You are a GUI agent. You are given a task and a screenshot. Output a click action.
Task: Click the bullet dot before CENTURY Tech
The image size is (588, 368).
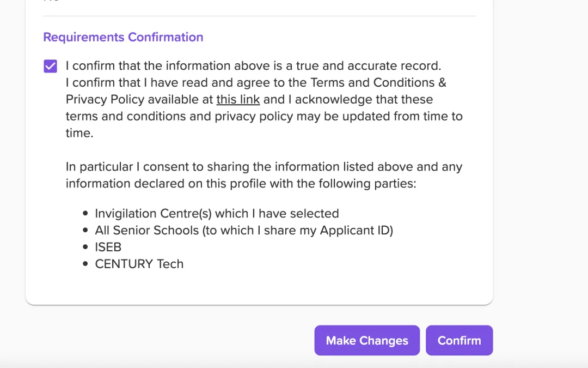point(85,264)
